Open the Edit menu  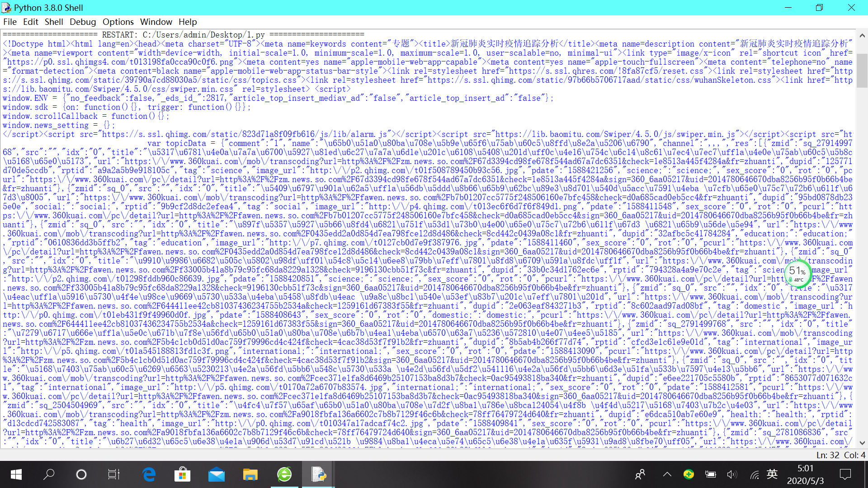point(31,22)
